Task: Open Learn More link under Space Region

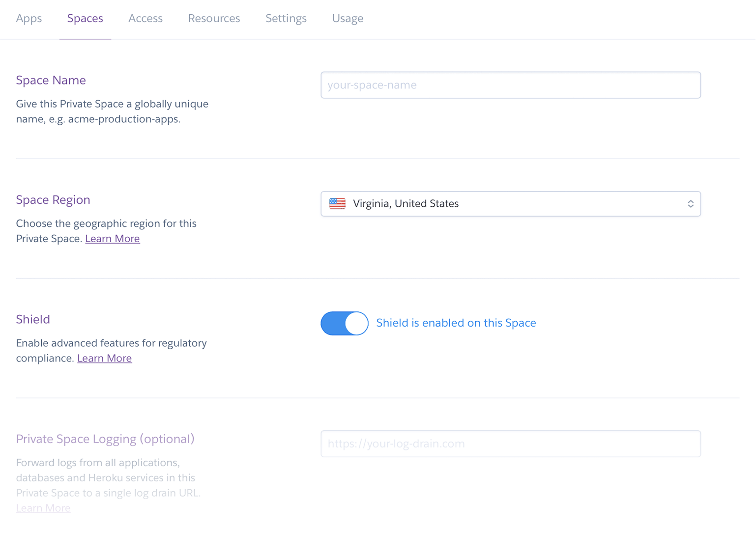Action: pos(113,239)
